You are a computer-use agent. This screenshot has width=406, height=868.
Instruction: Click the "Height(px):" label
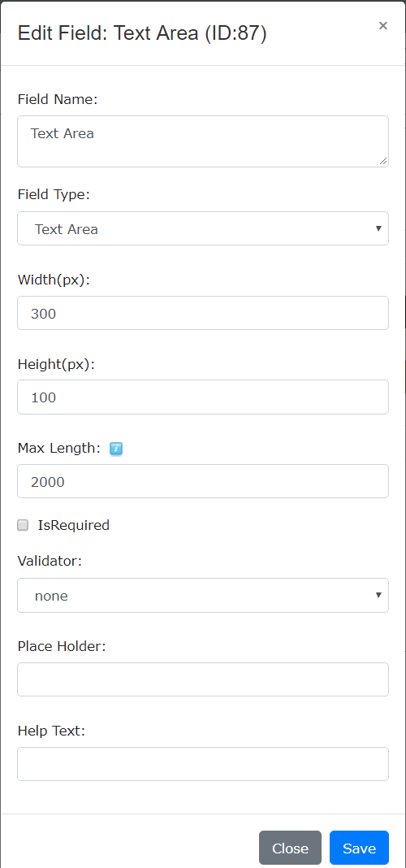click(56, 364)
